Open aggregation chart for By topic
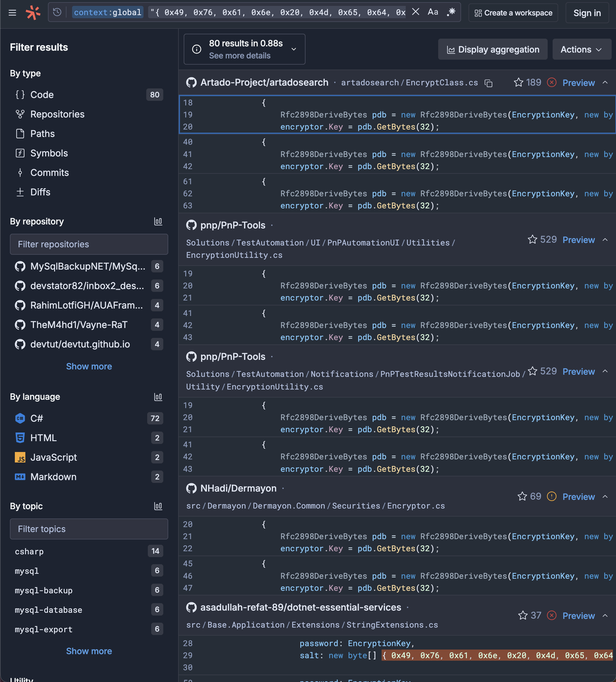The width and height of the screenshot is (616, 682). [158, 506]
